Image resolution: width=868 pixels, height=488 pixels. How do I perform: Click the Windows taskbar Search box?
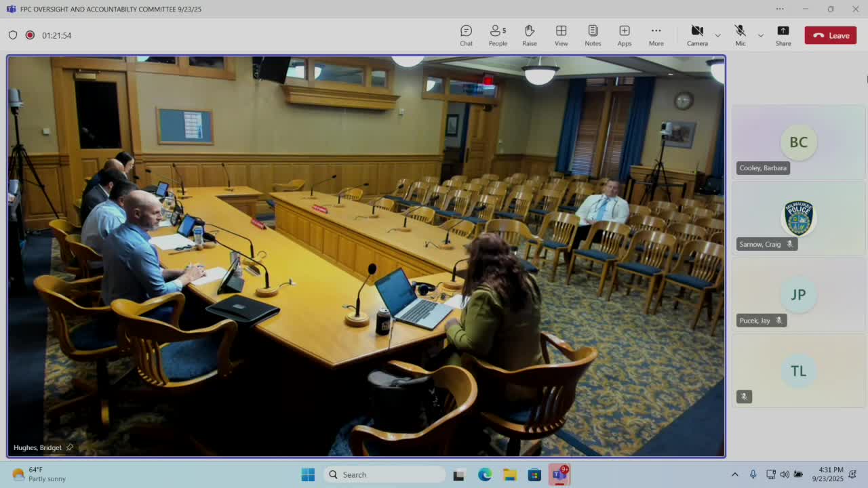383,474
